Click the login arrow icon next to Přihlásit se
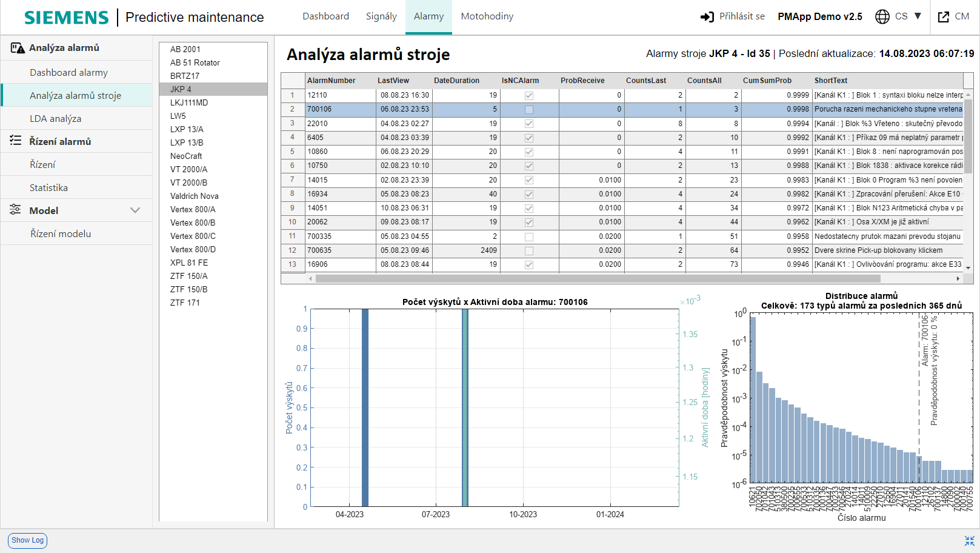 707,16
